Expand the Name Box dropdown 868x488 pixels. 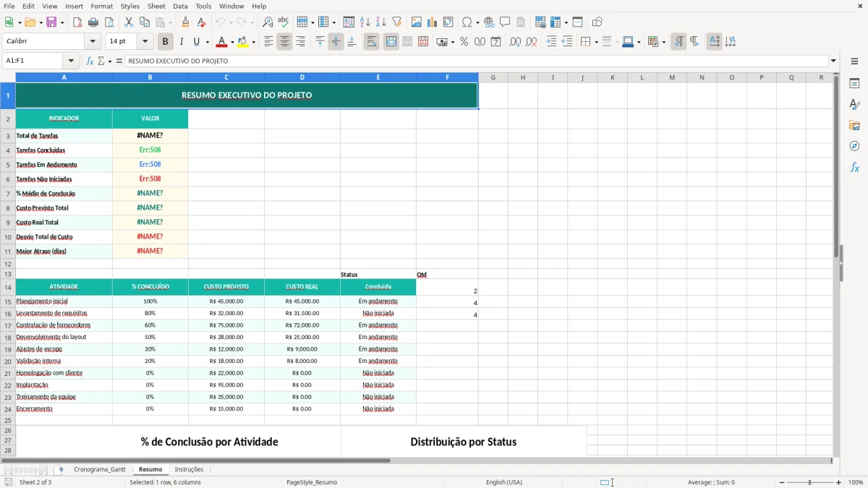pos(70,61)
